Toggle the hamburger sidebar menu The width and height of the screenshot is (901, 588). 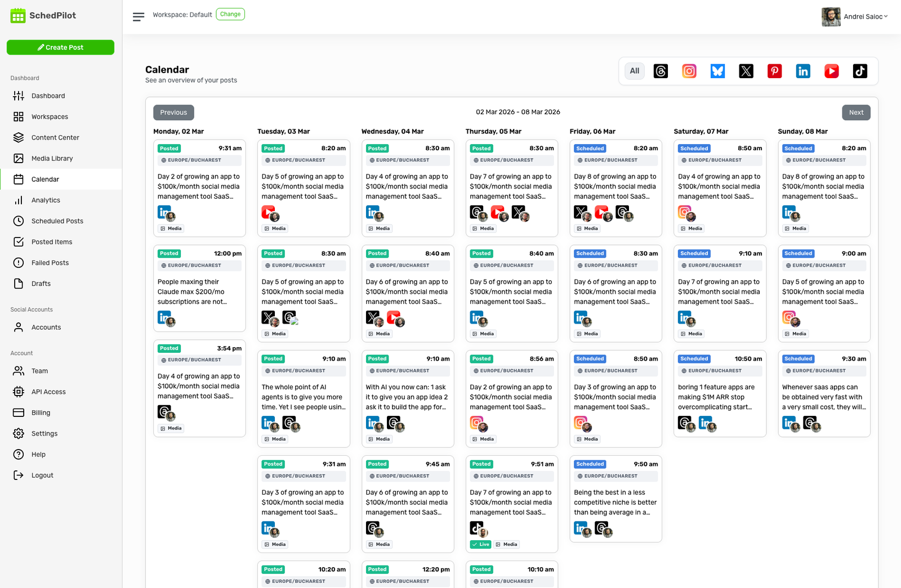pos(139,17)
